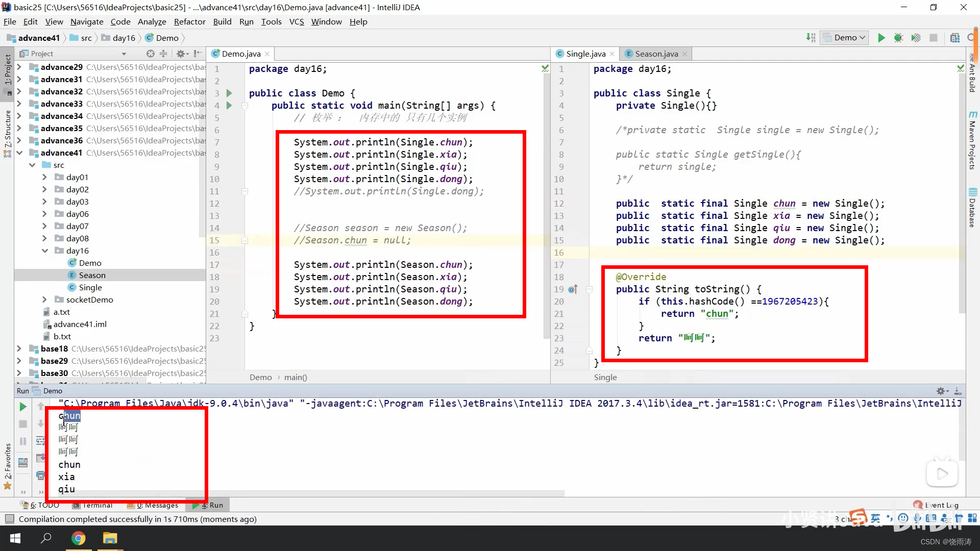Image resolution: width=980 pixels, height=551 pixels.
Task: Open Run panel settings gear
Action: (941, 391)
